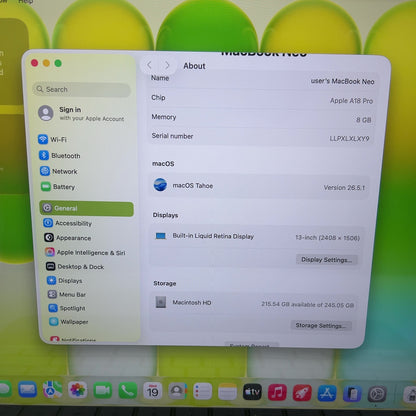The image size is (416, 416).
Task: Click the Display Settings button
Action: pyautogui.click(x=326, y=260)
